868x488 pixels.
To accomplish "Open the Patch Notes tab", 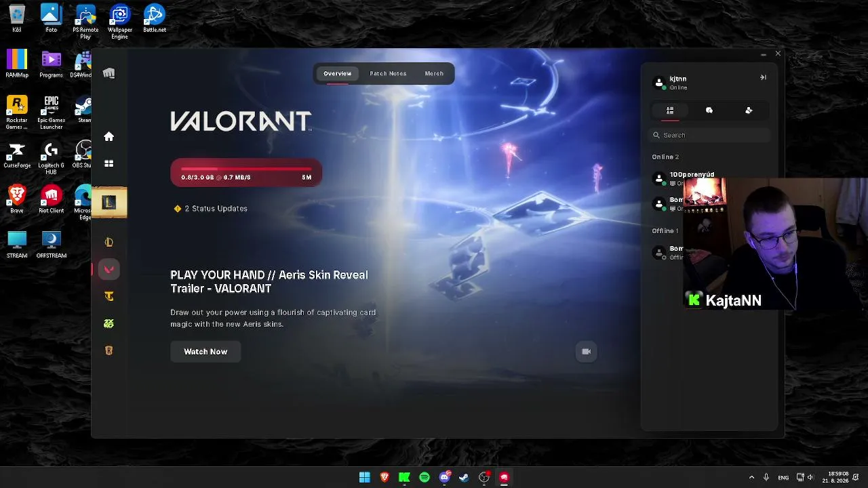I will click(388, 73).
